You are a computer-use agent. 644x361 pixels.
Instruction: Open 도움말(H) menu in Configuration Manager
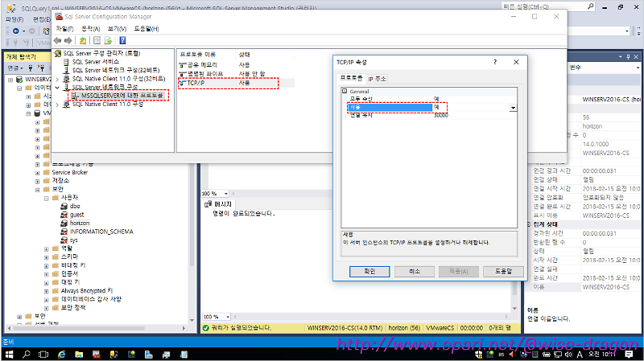tap(147, 29)
